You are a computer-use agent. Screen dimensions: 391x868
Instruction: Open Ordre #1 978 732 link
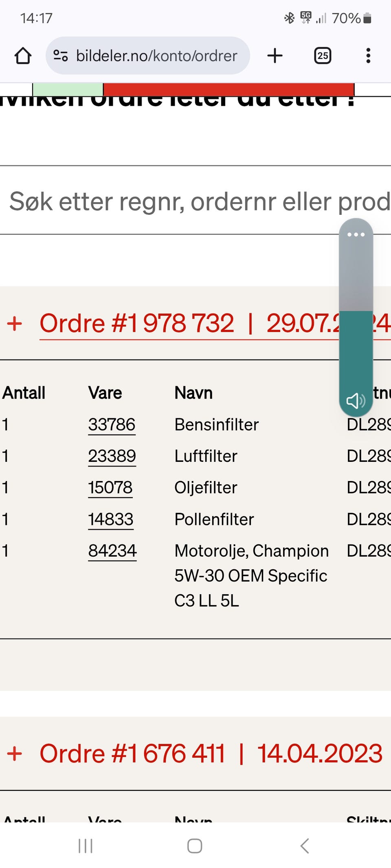coord(137,324)
